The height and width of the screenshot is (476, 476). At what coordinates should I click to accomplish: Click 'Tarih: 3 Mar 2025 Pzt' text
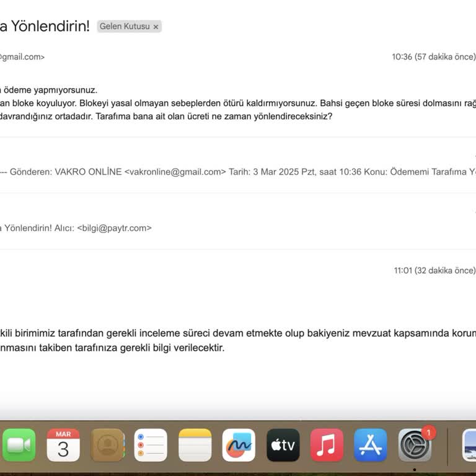coord(272,172)
